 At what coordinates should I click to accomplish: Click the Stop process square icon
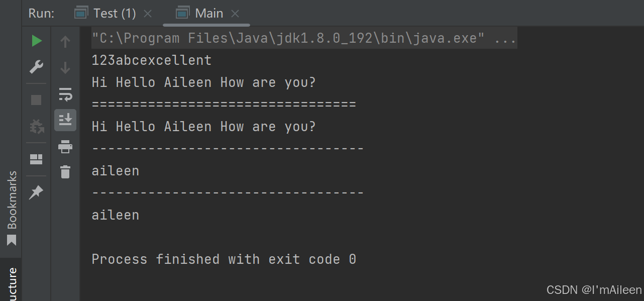36,100
